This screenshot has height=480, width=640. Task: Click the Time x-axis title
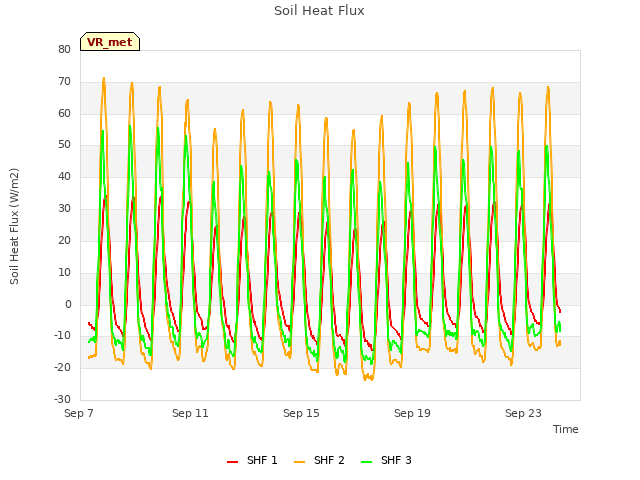click(566, 429)
